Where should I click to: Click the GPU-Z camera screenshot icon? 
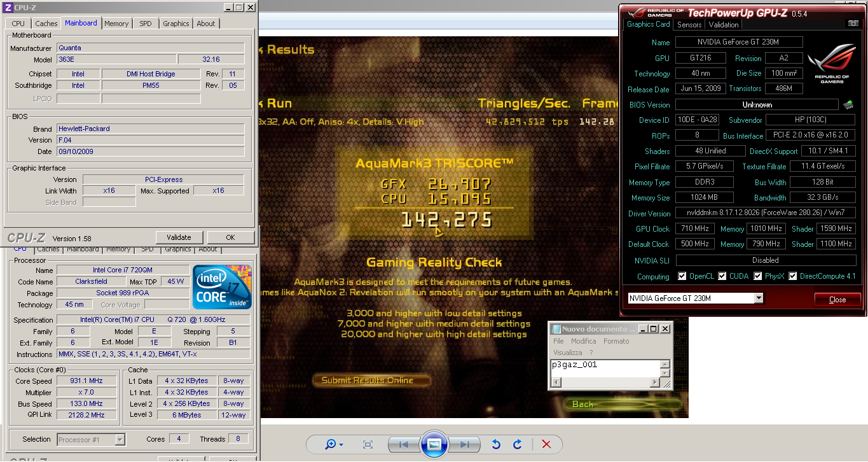pyautogui.click(x=853, y=24)
